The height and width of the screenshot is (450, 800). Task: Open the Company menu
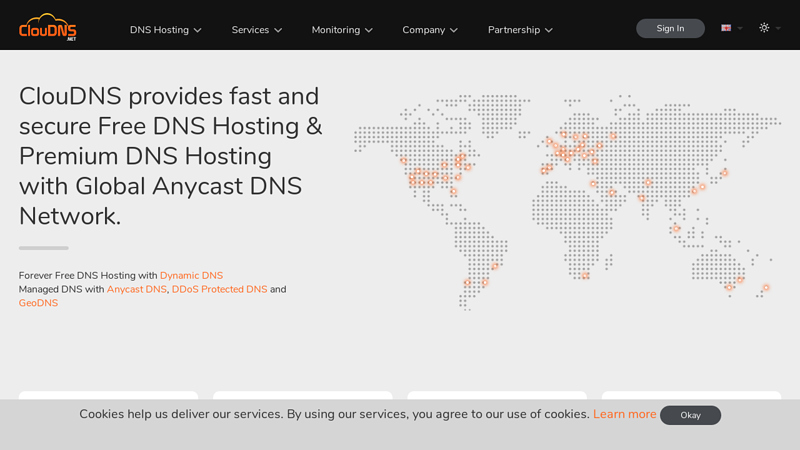tap(430, 30)
